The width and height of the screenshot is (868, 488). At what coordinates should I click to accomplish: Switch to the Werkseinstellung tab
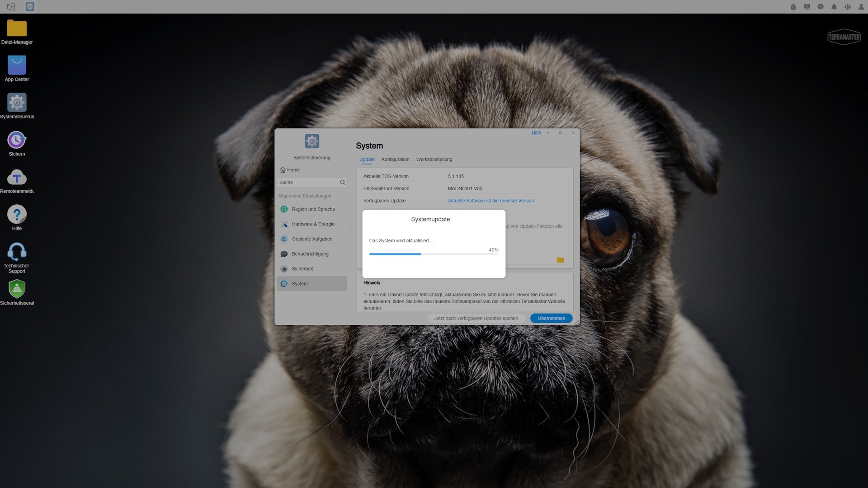(x=434, y=160)
